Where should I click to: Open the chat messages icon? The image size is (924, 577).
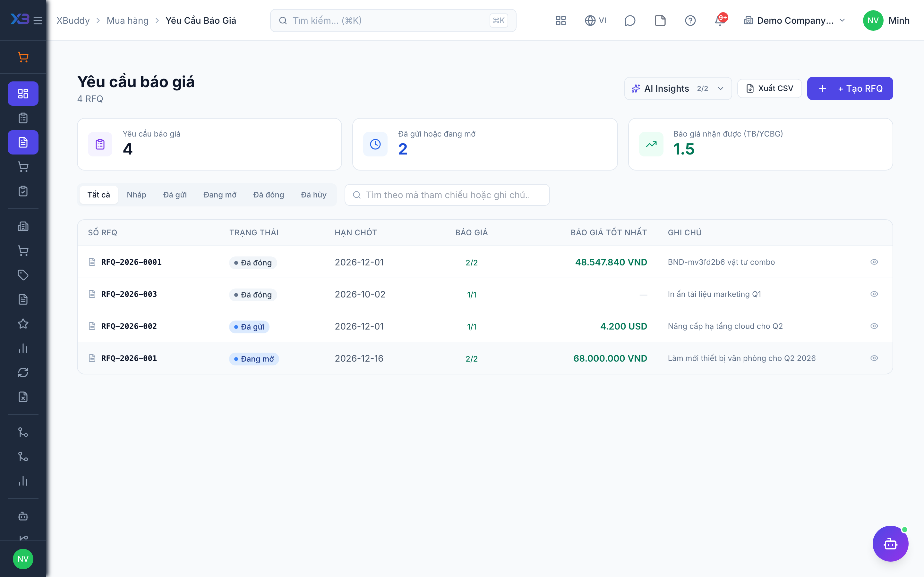[629, 20]
